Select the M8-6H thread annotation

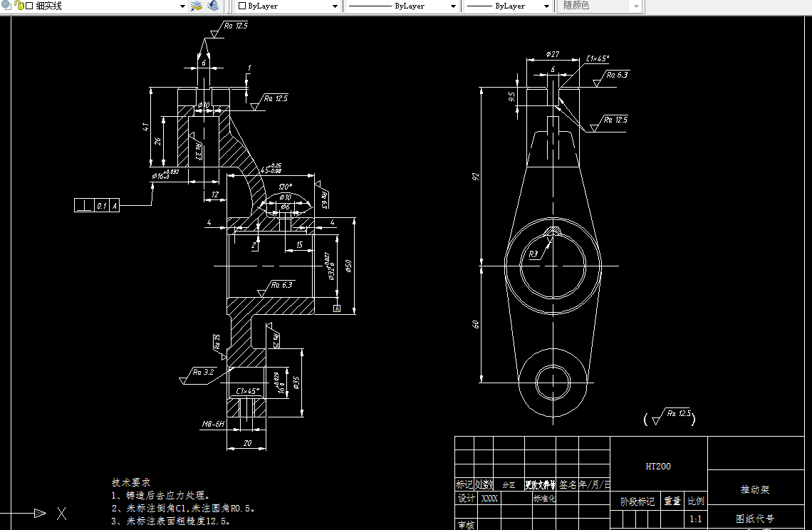click(x=213, y=424)
